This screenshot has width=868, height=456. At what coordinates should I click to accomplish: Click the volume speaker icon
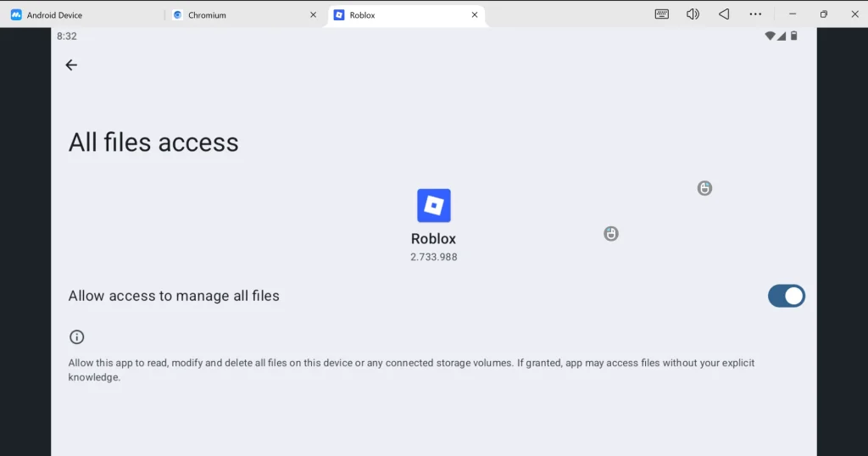[x=693, y=14]
